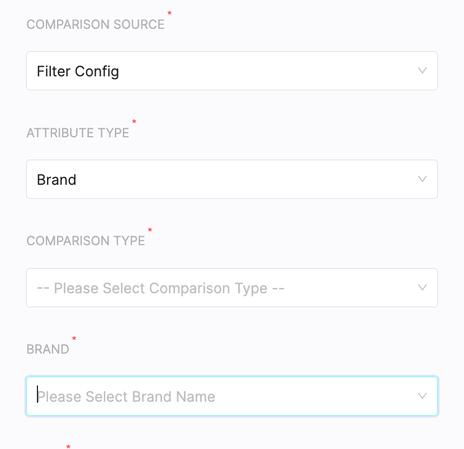Focus the Brand Name search input
This screenshot has width=464, height=449.
pos(232,396)
